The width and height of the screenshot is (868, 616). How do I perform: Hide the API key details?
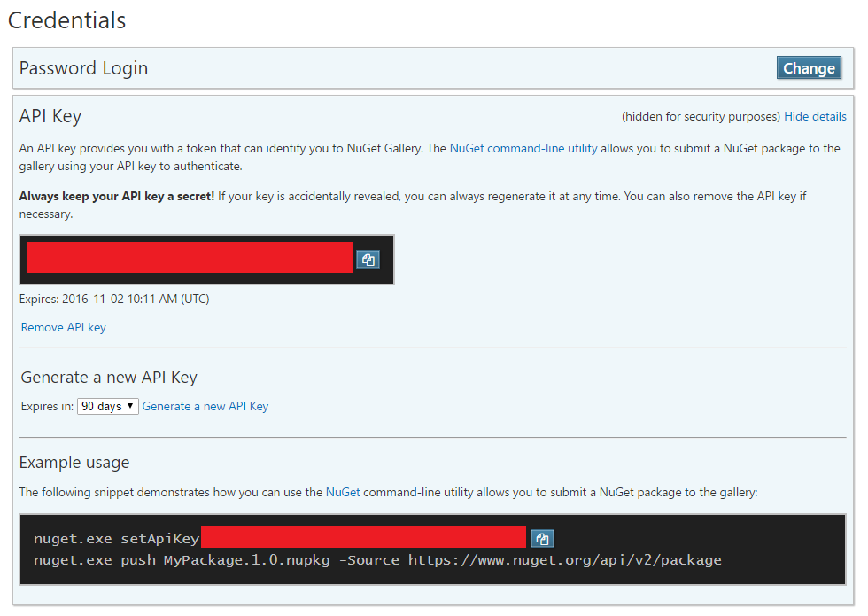[815, 117]
